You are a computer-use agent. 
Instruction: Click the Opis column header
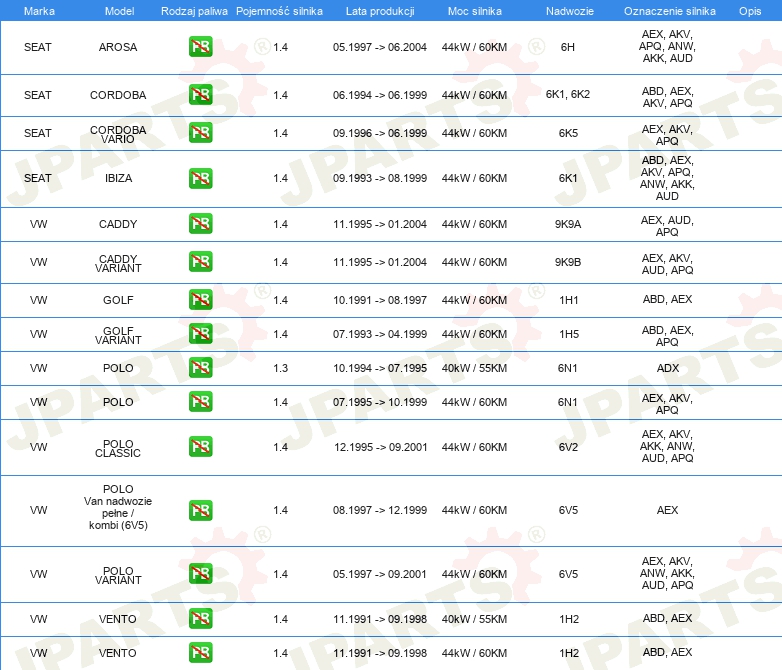(750, 11)
